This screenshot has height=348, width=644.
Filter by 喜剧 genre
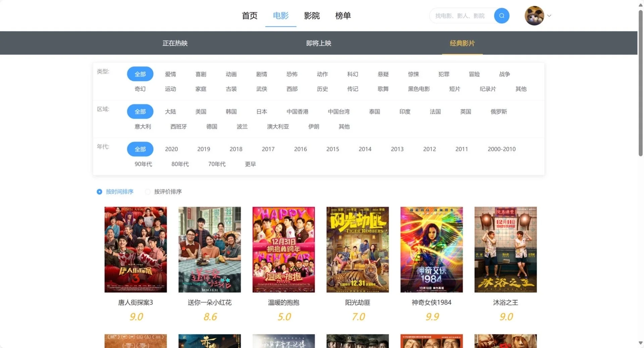tap(201, 74)
